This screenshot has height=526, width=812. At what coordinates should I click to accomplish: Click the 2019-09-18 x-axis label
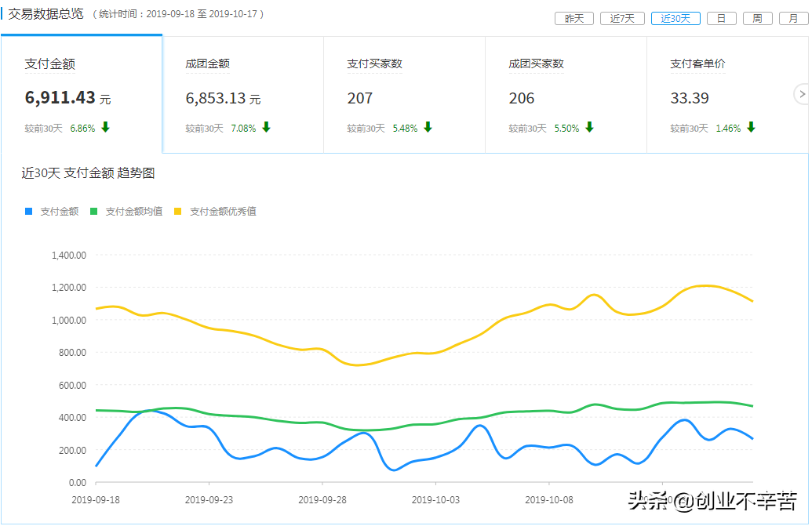pyautogui.click(x=95, y=499)
